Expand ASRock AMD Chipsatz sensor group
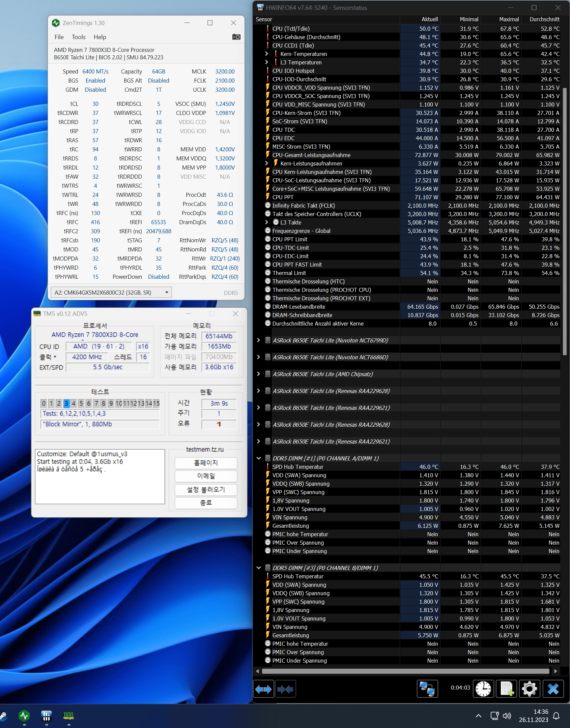Screen dimensions: 570x728 pyautogui.click(x=258, y=374)
